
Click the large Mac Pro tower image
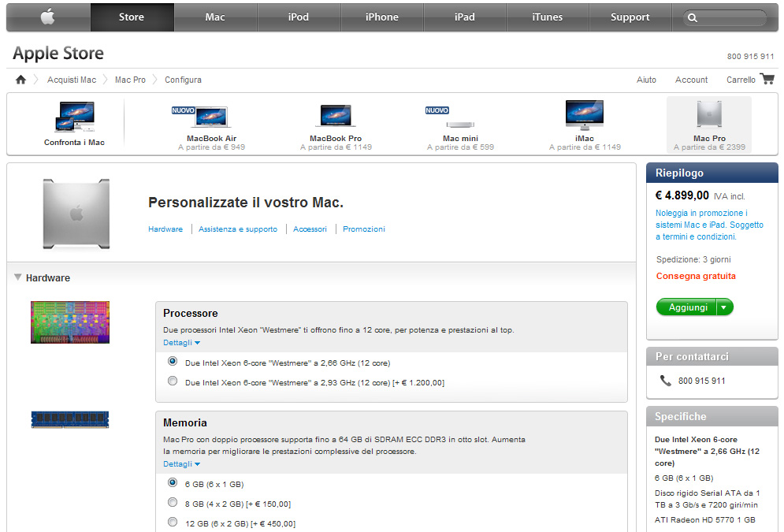click(76, 214)
